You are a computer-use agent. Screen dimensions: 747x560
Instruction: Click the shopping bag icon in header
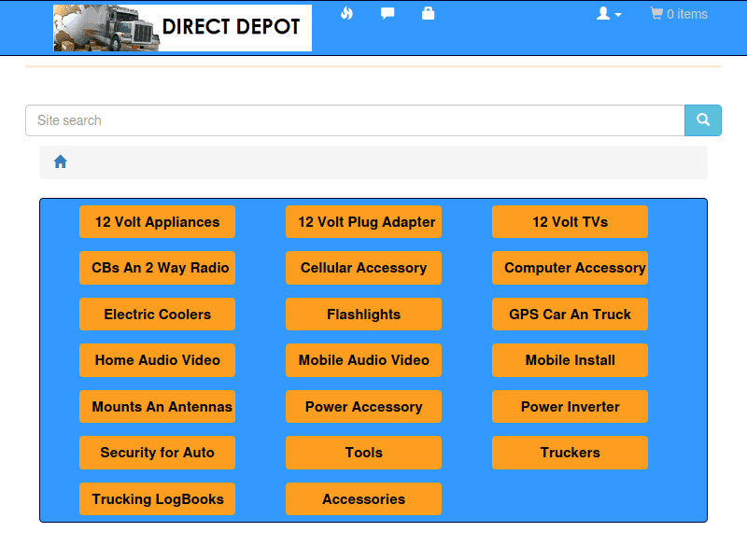click(429, 14)
